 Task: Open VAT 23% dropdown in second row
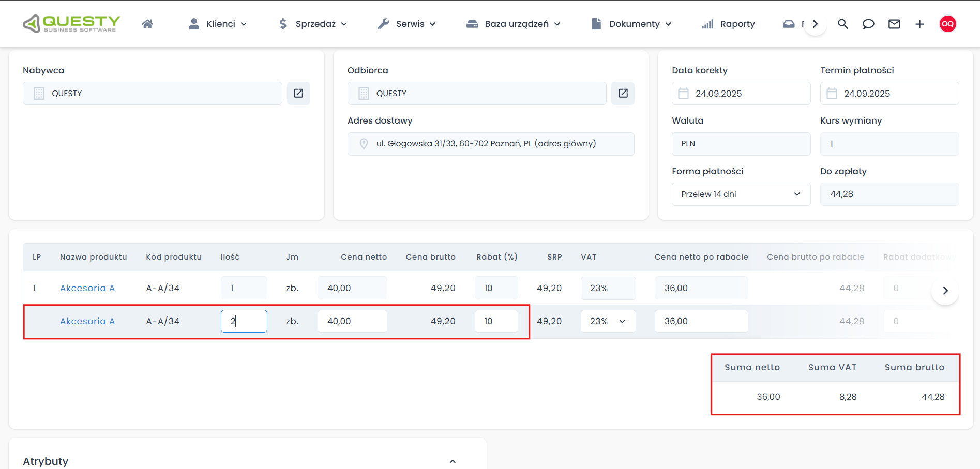tap(608, 321)
